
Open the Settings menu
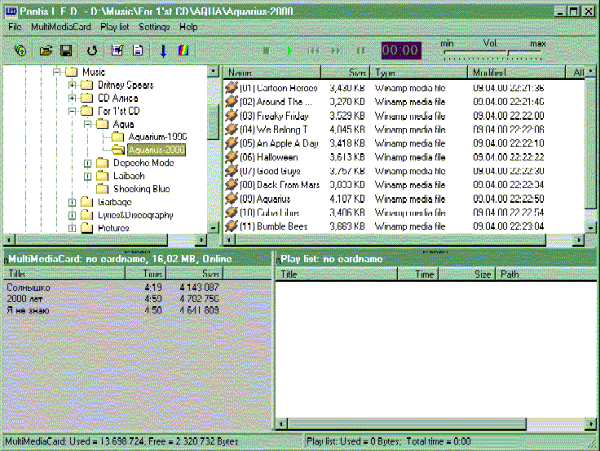(155, 26)
